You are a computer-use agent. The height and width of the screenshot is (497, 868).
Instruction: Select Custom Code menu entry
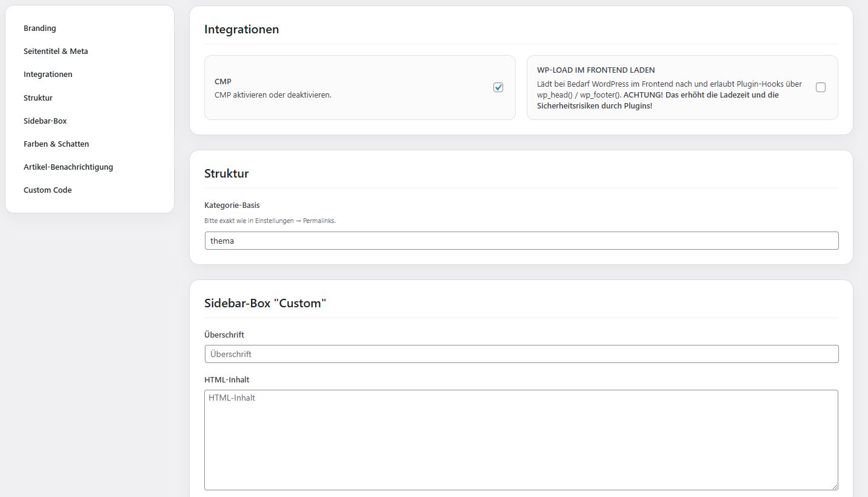coord(48,190)
